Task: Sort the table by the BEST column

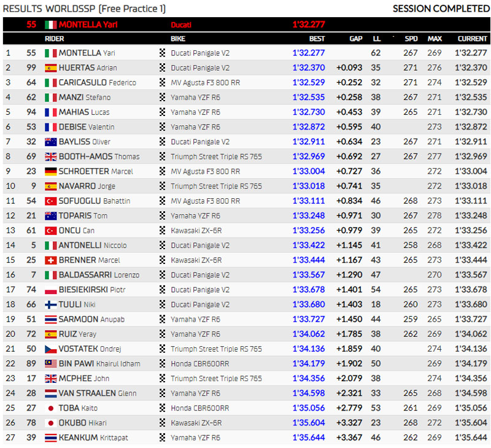Action: 317,39
